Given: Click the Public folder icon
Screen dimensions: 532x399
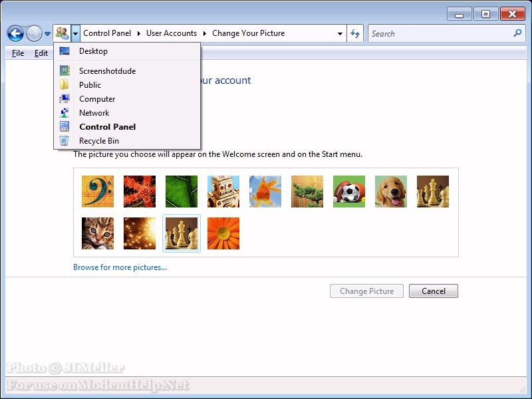Looking at the screenshot, I should pos(64,84).
